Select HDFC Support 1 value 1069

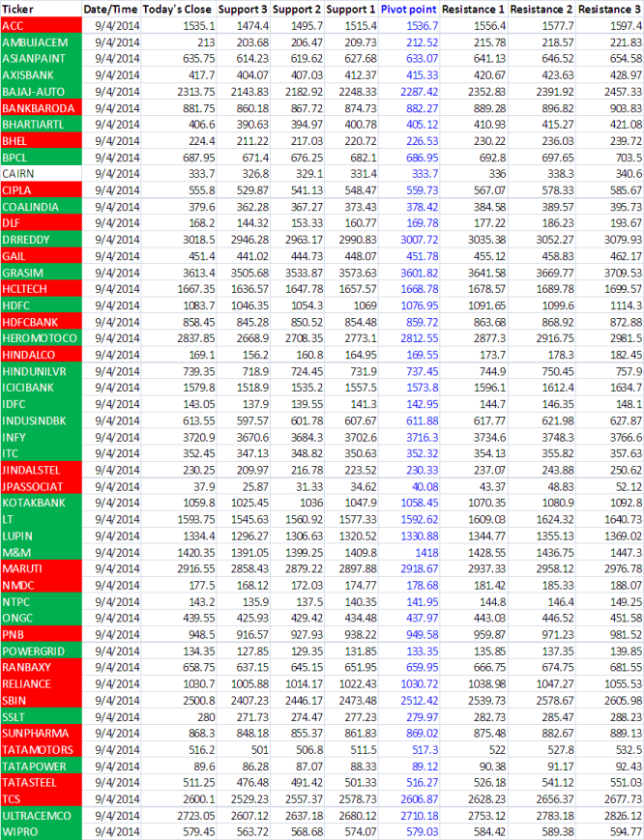[365, 305]
